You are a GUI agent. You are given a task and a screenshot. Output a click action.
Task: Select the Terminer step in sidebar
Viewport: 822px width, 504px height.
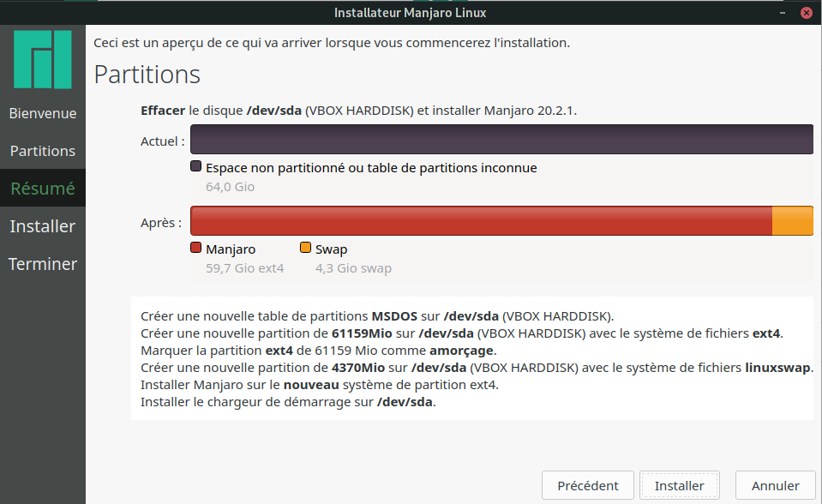coord(43,264)
